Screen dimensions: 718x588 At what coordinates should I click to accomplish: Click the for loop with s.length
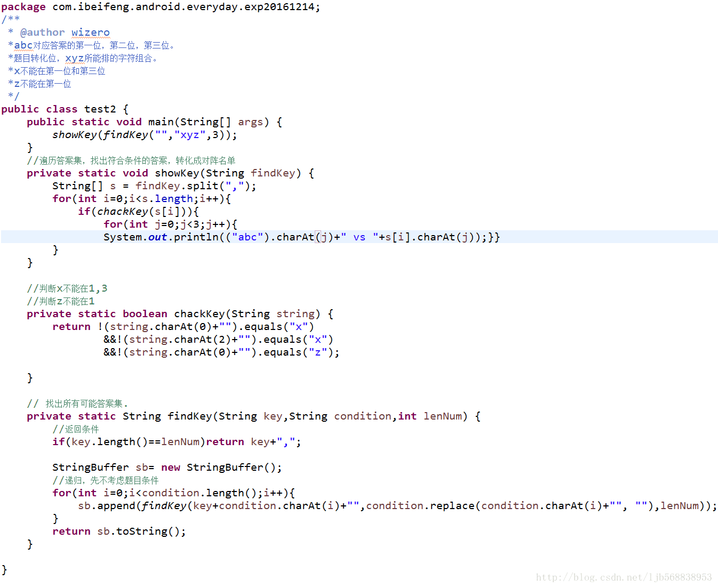(x=142, y=199)
